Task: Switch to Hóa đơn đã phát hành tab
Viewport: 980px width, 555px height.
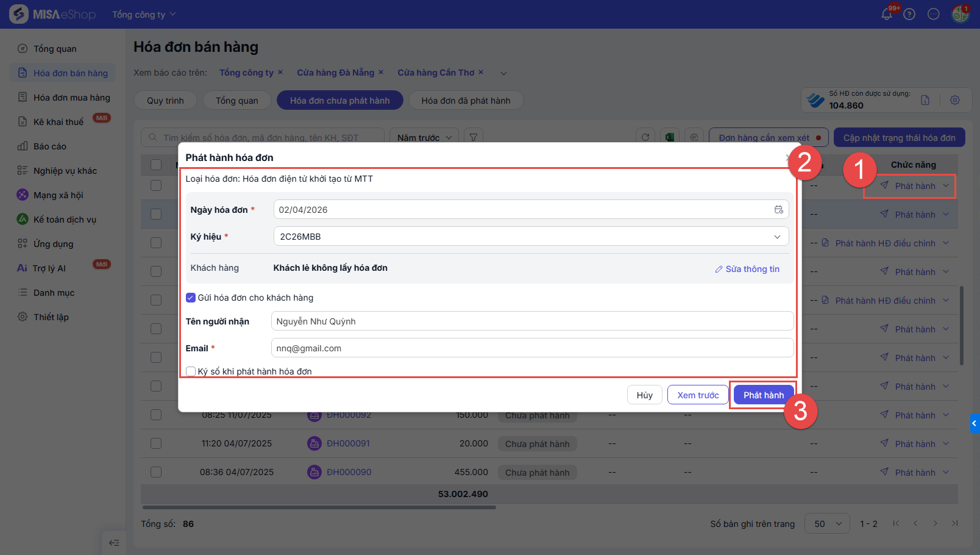Action: click(466, 101)
